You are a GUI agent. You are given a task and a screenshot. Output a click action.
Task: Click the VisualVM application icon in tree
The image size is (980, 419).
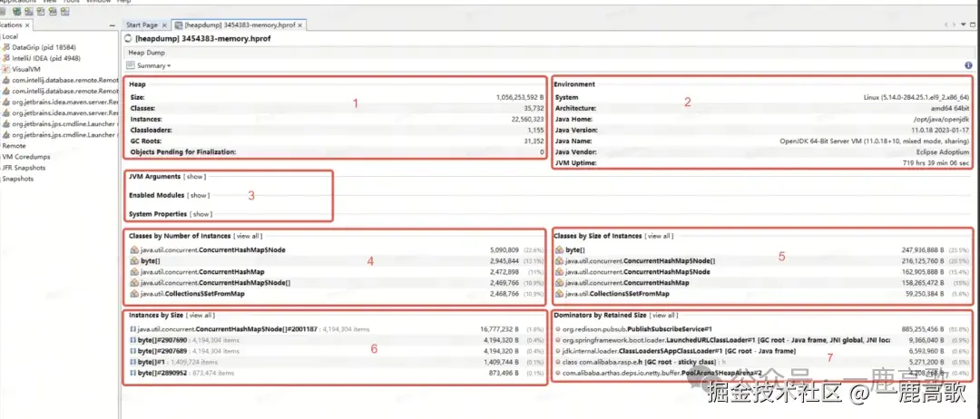pos(6,69)
